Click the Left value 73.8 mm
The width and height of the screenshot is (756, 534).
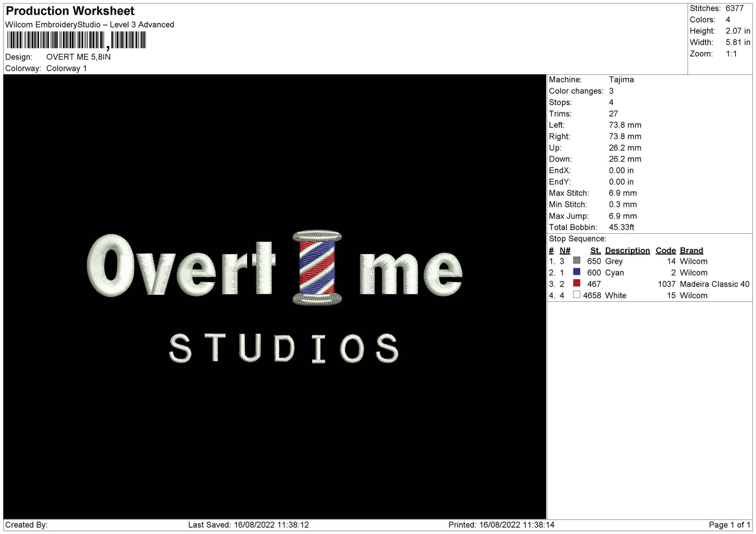click(x=625, y=125)
